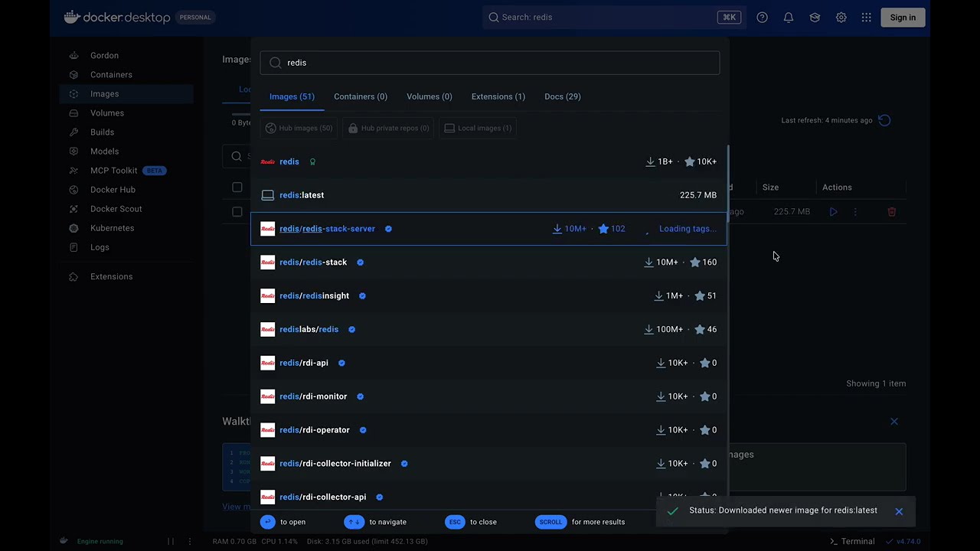Close the Walkthroughs panel
Viewport: 980px width, 551px height.
pos(894,422)
